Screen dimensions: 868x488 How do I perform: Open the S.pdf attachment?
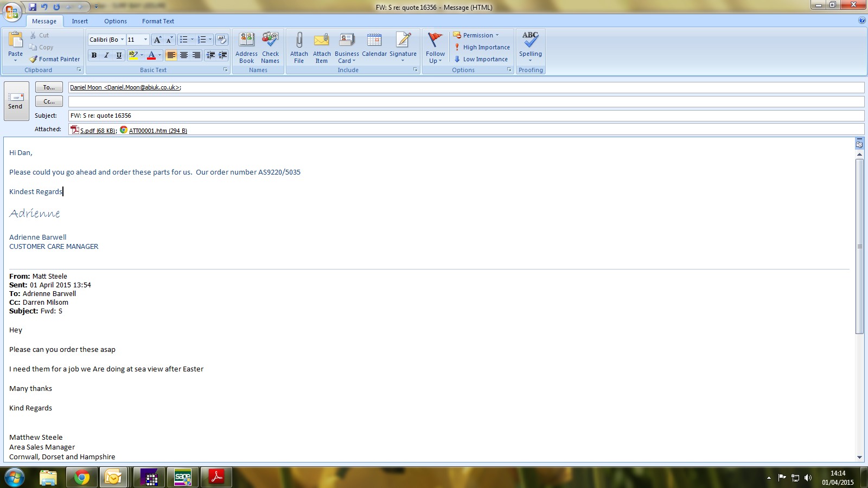tap(93, 130)
